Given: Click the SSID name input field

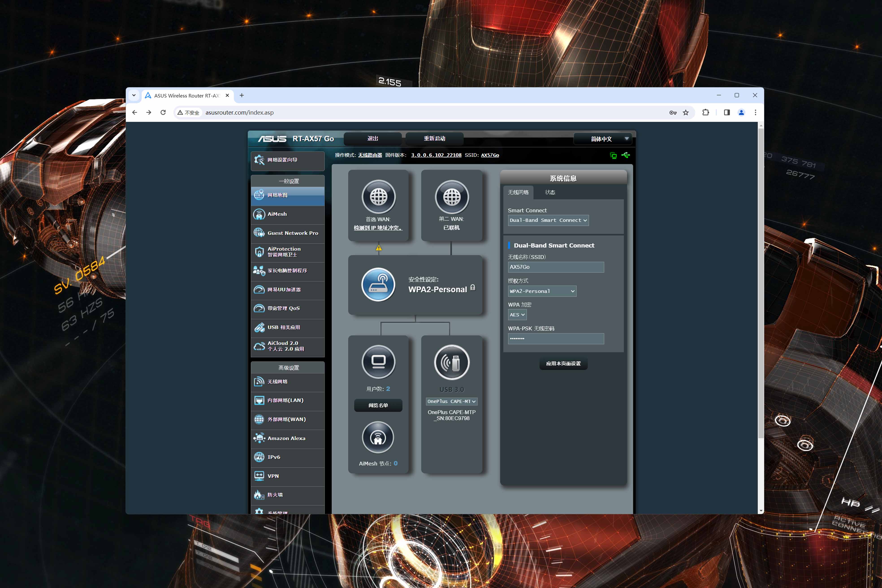Looking at the screenshot, I should [x=556, y=267].
